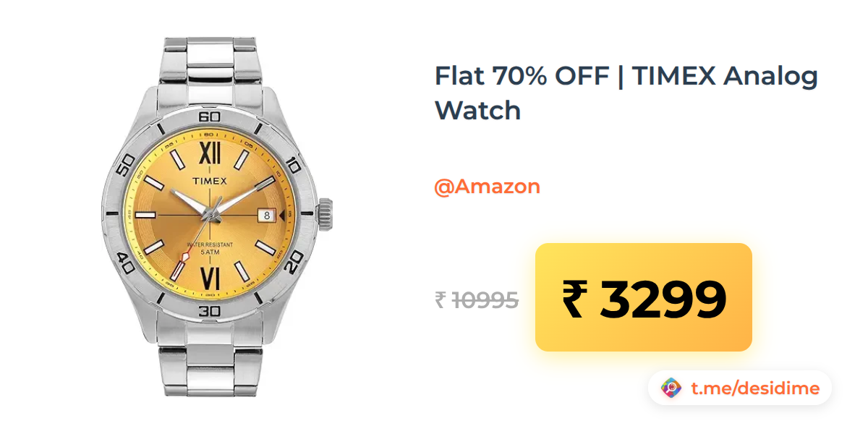Click the upper steel bracelet band
This screenshot has width=868, height=434.
pyautogui.click(x=209, y=65)
